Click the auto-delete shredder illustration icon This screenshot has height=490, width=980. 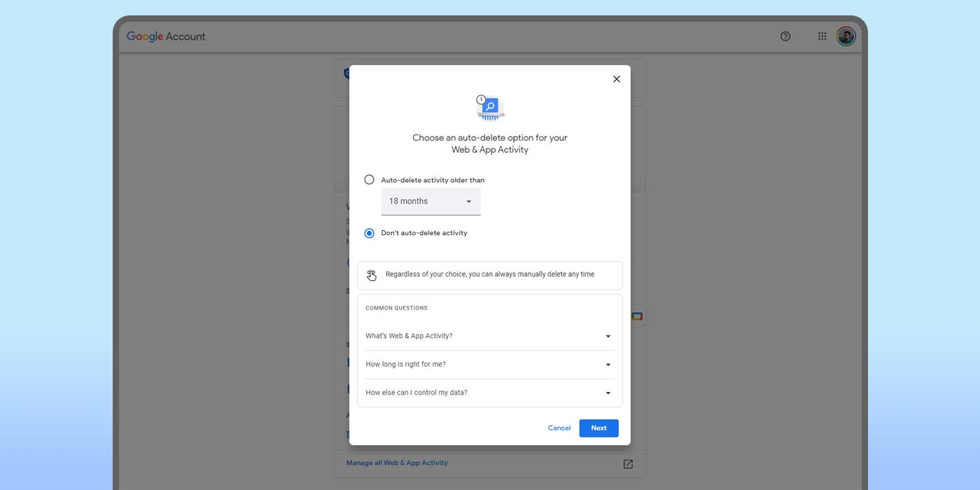[490, 108]
